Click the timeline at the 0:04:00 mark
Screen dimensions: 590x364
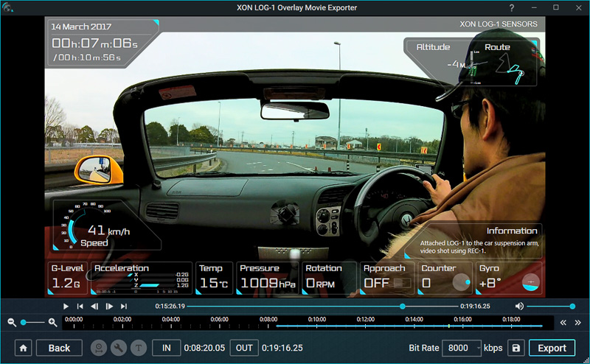coord(171,322)
